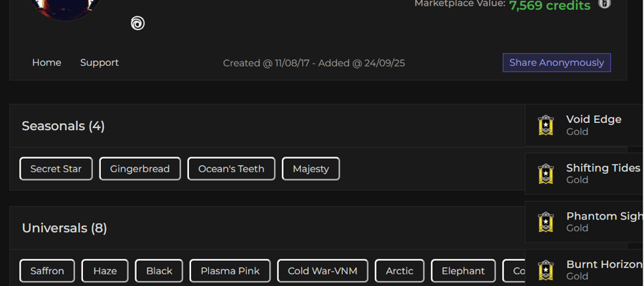Select the Plasma Pink universal skin tag
The image size is (644, 286).
[230, 271]
